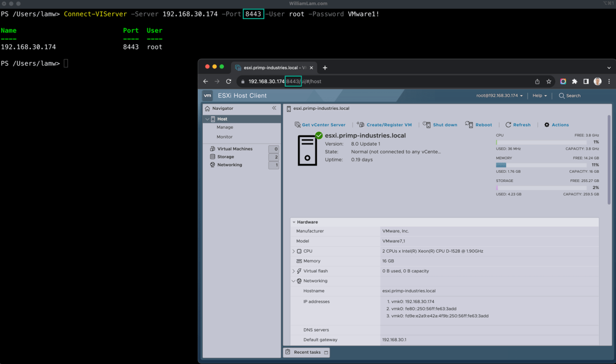This screenshot has width=616, height=364.
Task: Open Virtual Machines in Navigator
Action: 235,149
